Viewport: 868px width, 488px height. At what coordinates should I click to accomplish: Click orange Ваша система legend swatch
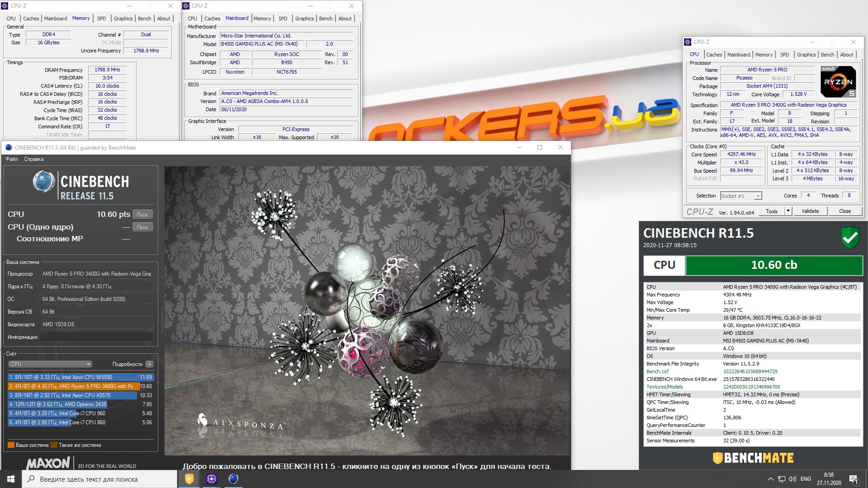(x=11, y=445)
